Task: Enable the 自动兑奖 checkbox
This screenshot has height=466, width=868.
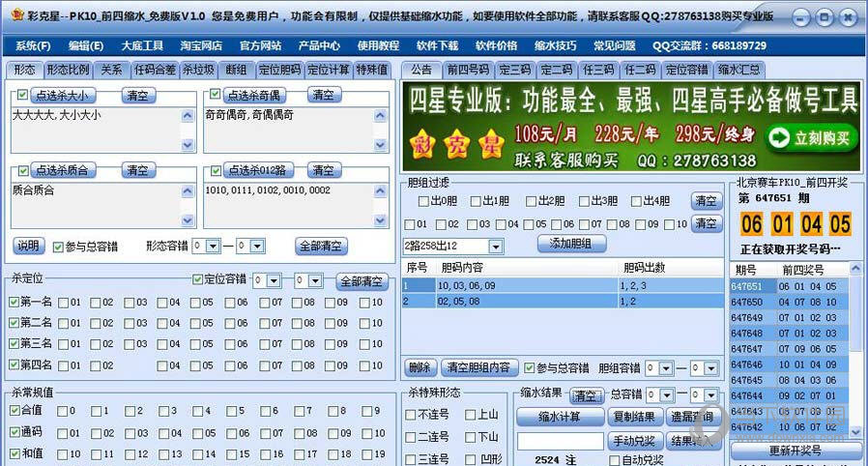Action: click(614, 460)
